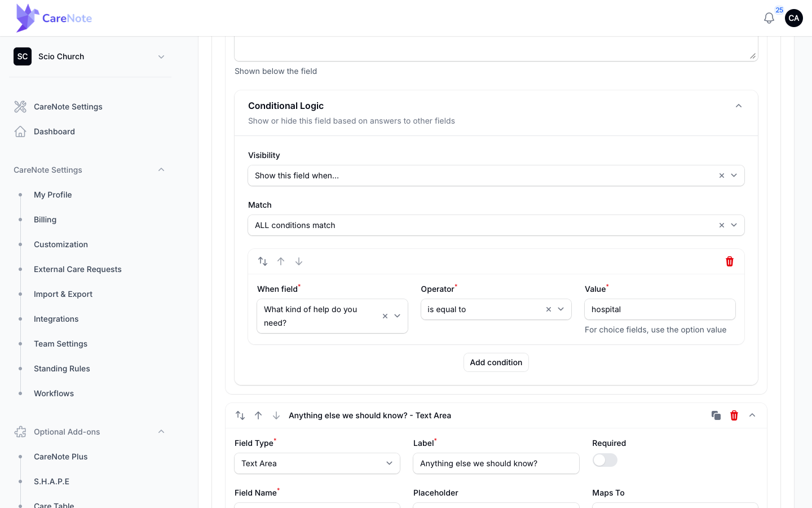
Task: Delete the Anything else we should know field
Action: tap(734, 415)
